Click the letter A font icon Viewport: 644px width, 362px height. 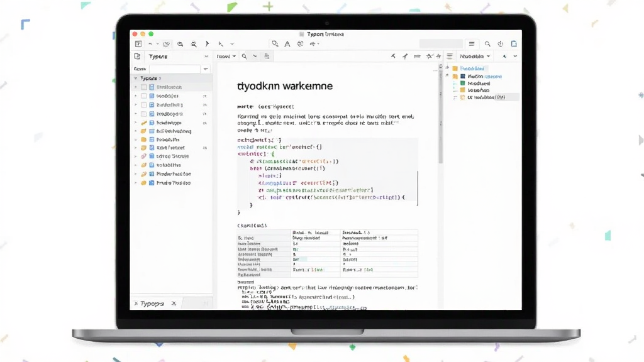pyautogui.click(x=287, y=44)
